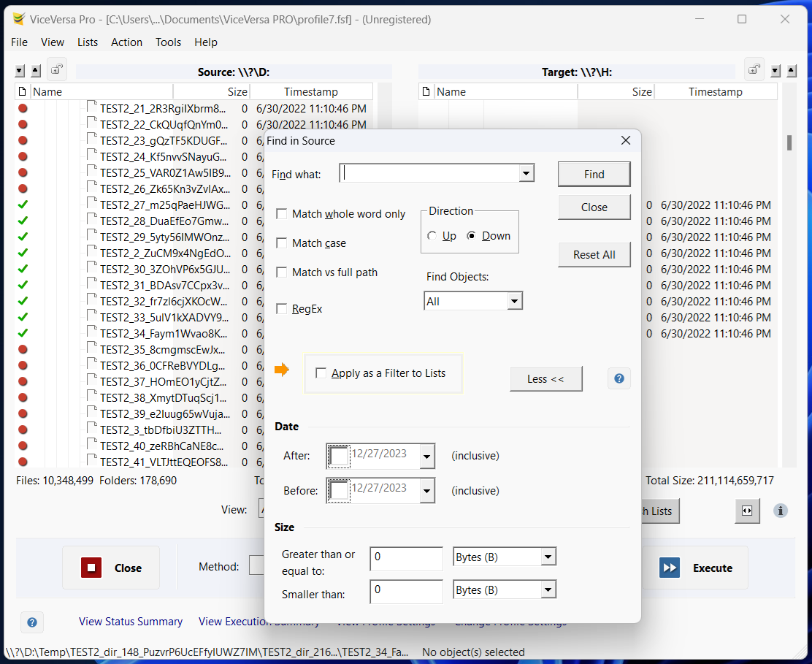Click the Execute button label

pos(713,568)
